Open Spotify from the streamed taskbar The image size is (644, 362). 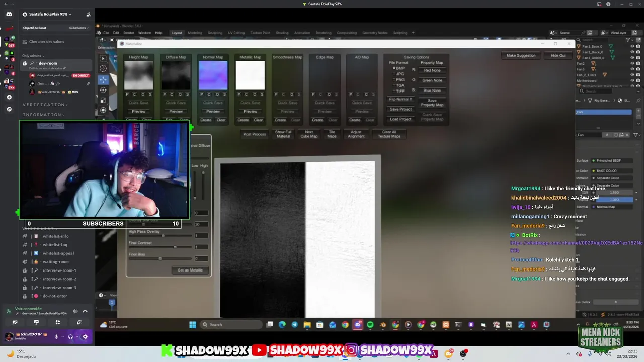tap(370, 325)
